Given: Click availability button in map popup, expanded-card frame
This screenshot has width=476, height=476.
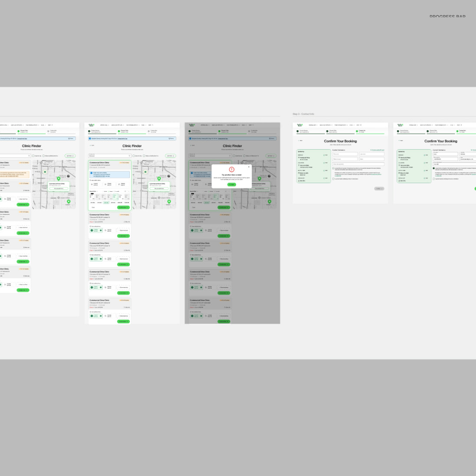Looking at the screenshot, I should pos(159,188).
